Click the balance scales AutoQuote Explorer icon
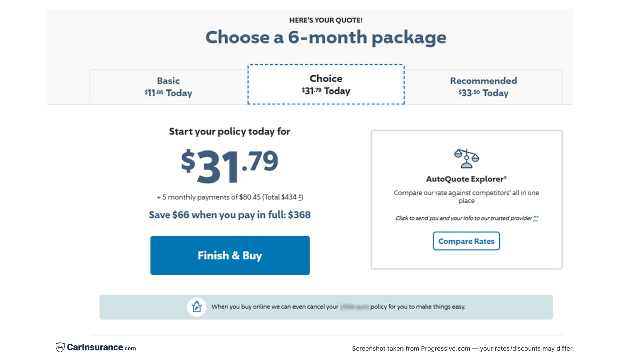The width and height of the screenshot is (644, 362). [466, 158]
